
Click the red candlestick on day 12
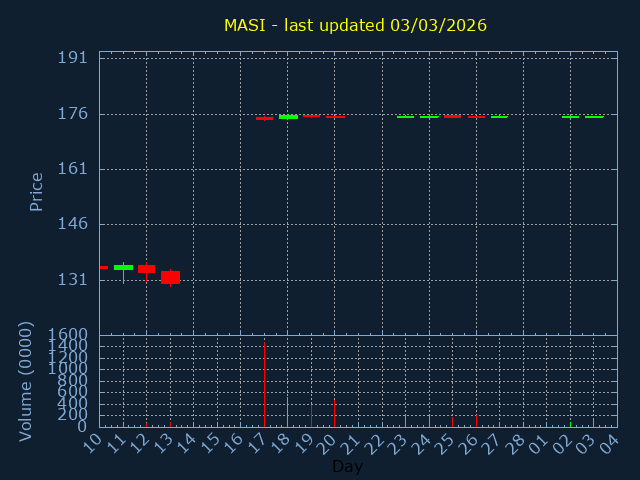click(146, 269)
